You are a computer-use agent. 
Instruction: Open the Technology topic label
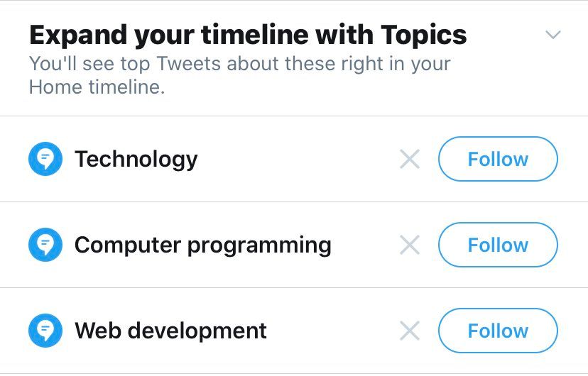[x=136, y=160]
